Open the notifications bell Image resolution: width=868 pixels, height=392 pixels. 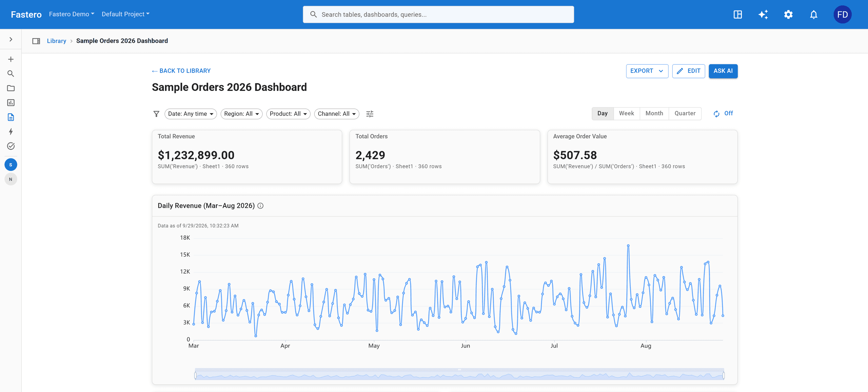814,15
